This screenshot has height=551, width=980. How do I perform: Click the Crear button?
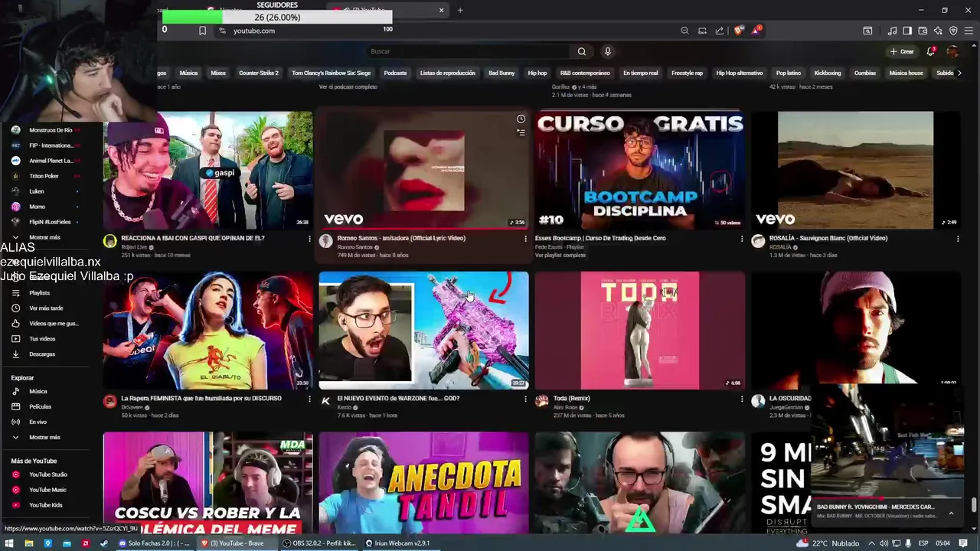902,51
